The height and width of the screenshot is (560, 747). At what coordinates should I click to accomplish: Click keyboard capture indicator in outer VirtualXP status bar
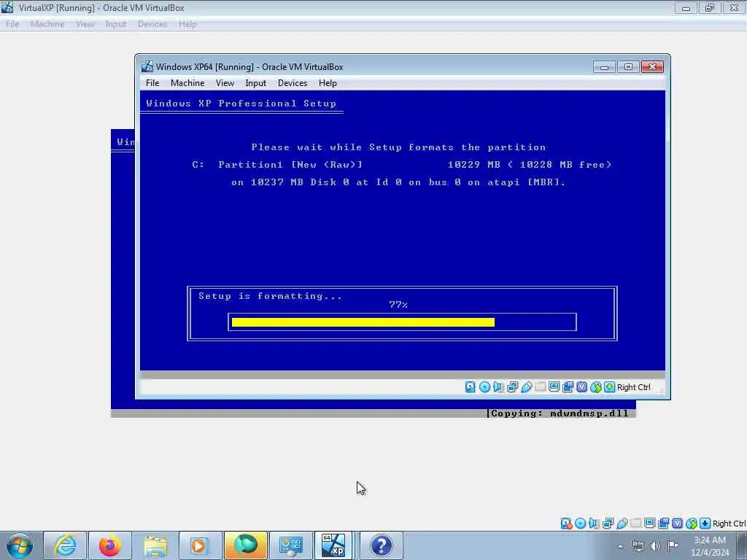(705, 524)
